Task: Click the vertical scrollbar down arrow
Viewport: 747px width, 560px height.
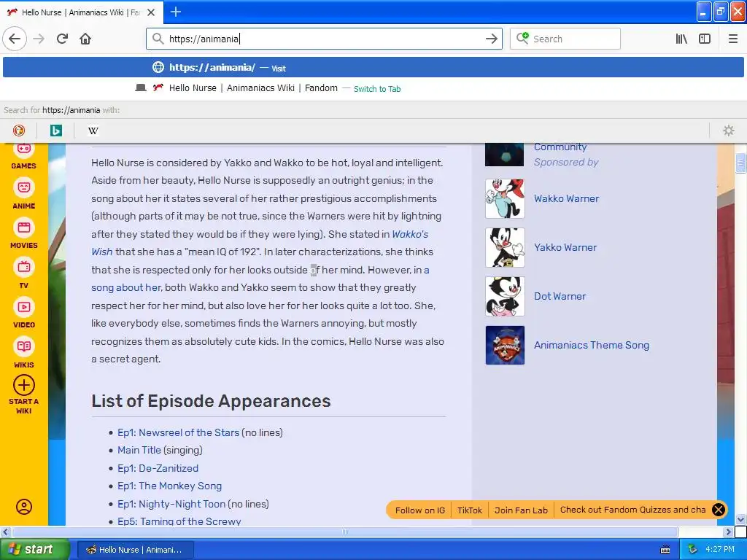Action: 741,519
